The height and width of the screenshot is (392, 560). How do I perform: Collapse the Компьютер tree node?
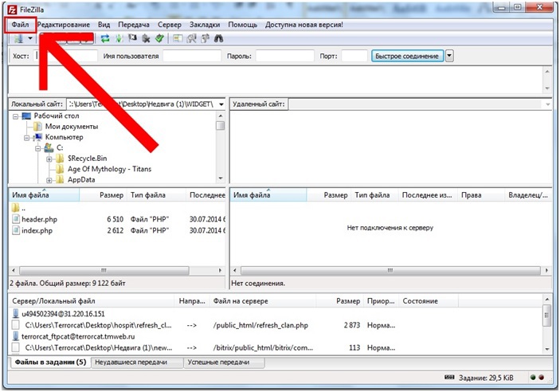[x=26, y=138]
